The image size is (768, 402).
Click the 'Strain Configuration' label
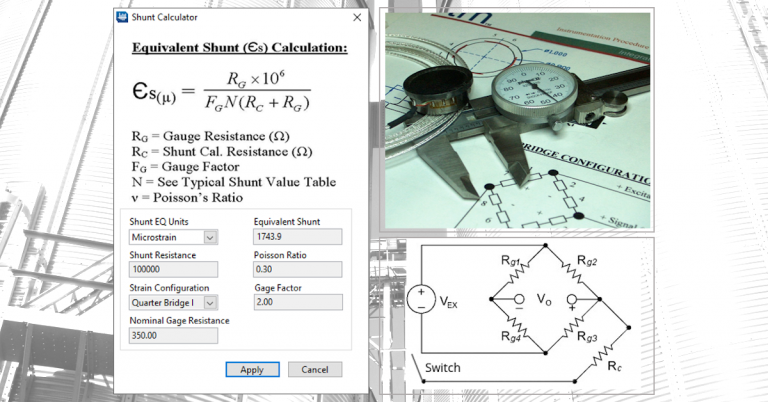pos(169,288)
